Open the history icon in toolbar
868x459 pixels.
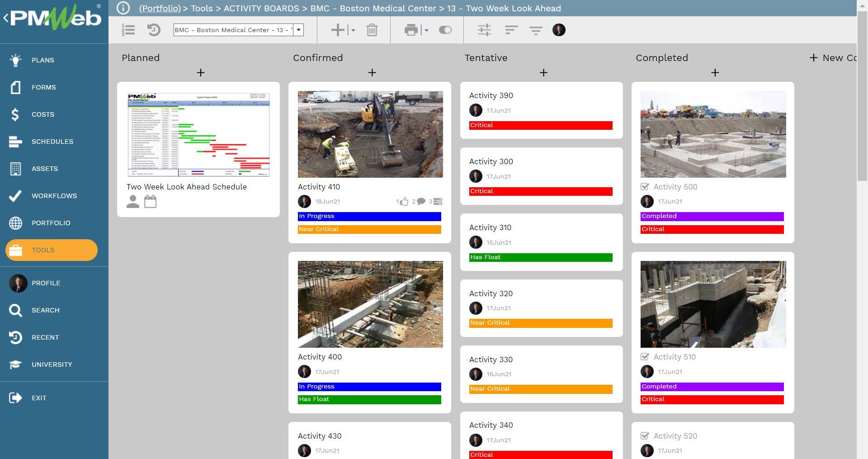coord(154,30)
